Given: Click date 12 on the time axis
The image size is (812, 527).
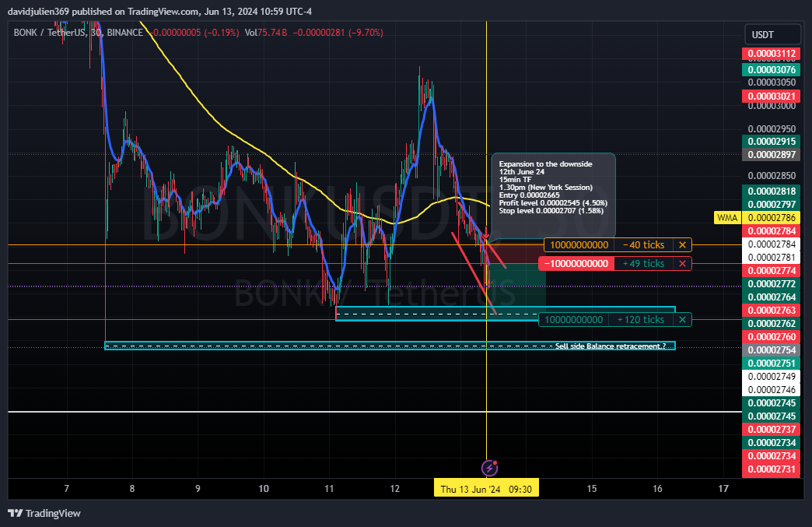Looking at the screenshot, I should point(395,489).
